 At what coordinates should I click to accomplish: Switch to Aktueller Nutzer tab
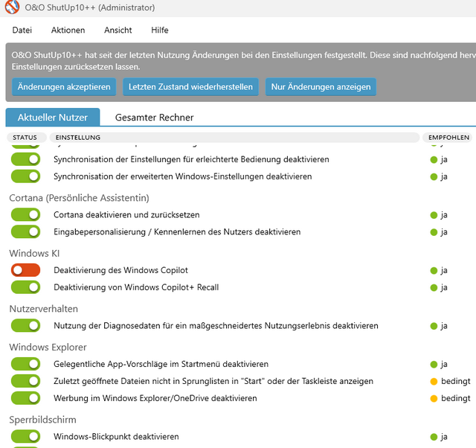coord(53,118)
